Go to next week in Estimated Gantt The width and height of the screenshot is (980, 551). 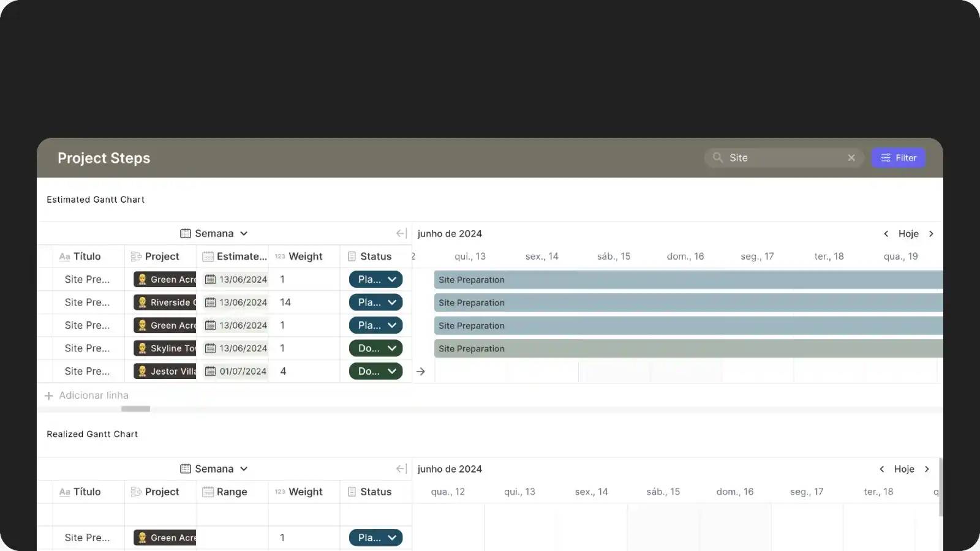coord(931,234)
